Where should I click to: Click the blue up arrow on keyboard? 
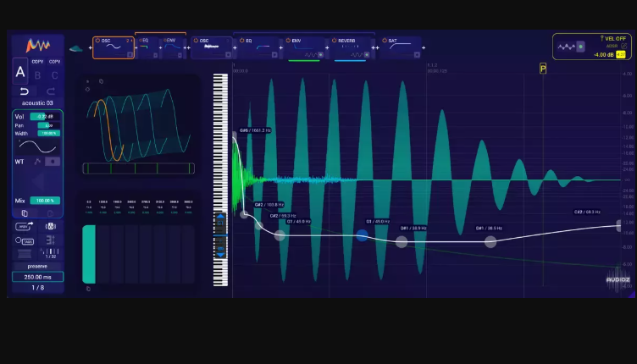pos(220,217)
